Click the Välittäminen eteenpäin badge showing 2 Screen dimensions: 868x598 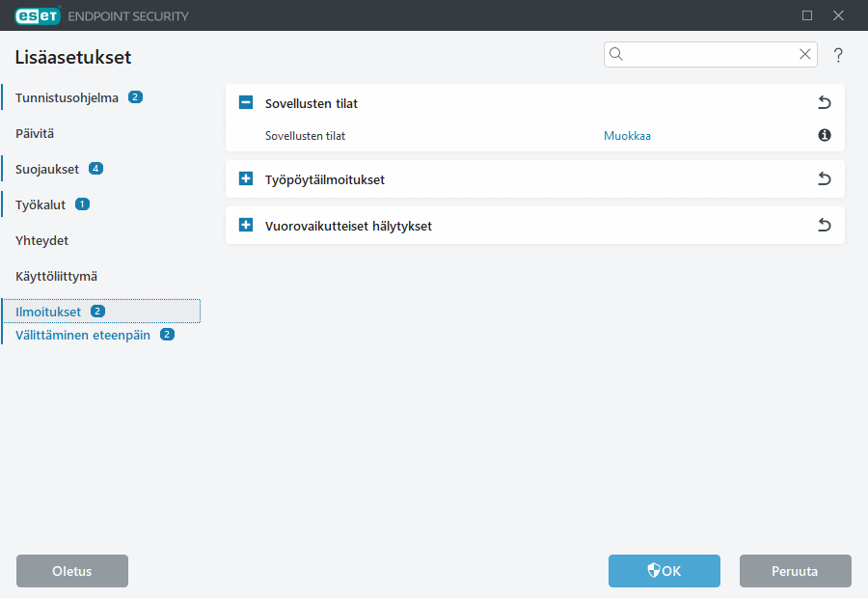167,335
